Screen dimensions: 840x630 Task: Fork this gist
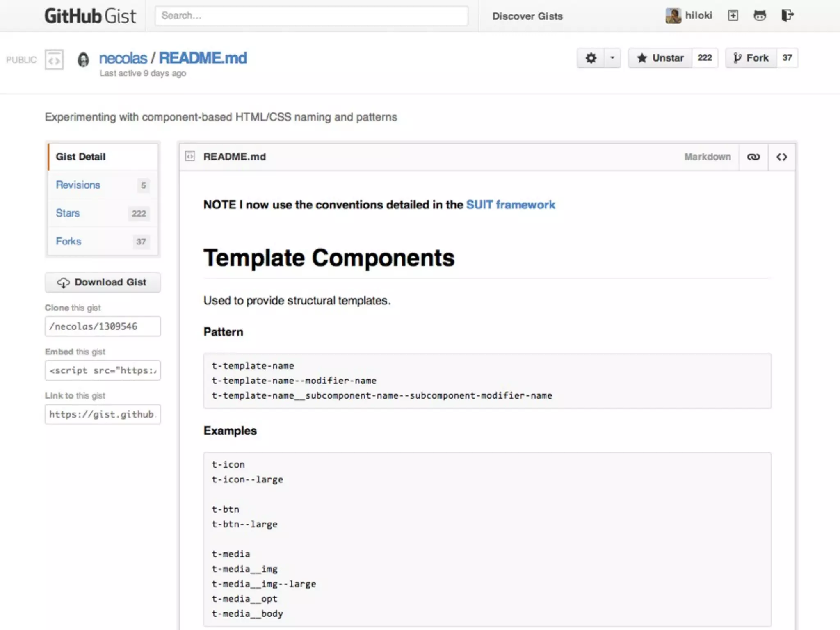click(751, 58)
